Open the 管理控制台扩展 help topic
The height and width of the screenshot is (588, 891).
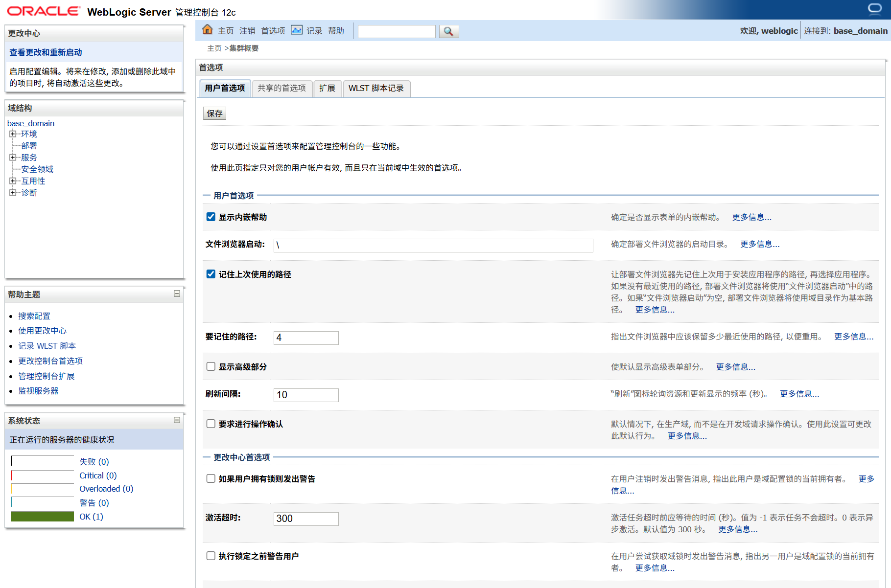(47, 376)
